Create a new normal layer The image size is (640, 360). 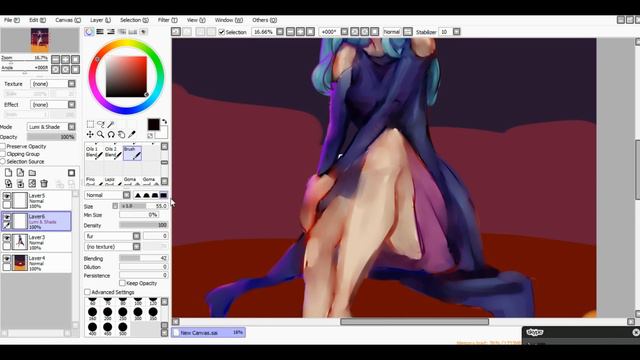pos(8,173)
